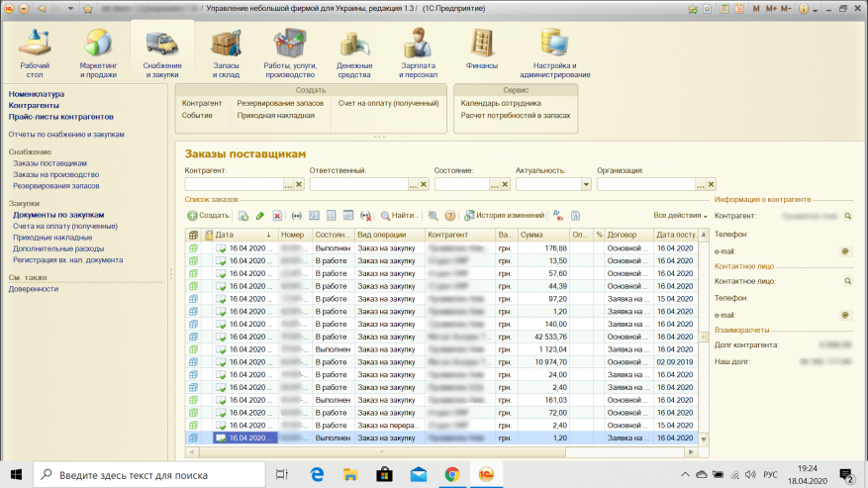Open the Финансы section
868x488 pixels.
(481, 51)
